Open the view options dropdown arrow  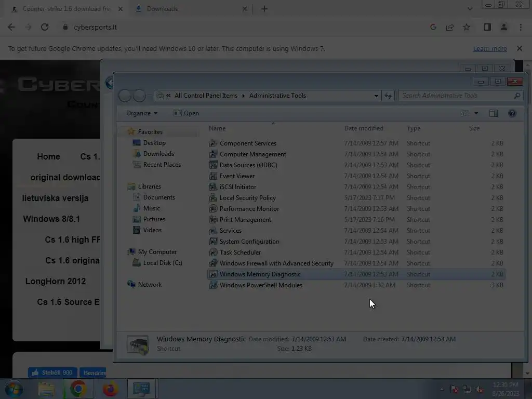(x=476, y=113)
